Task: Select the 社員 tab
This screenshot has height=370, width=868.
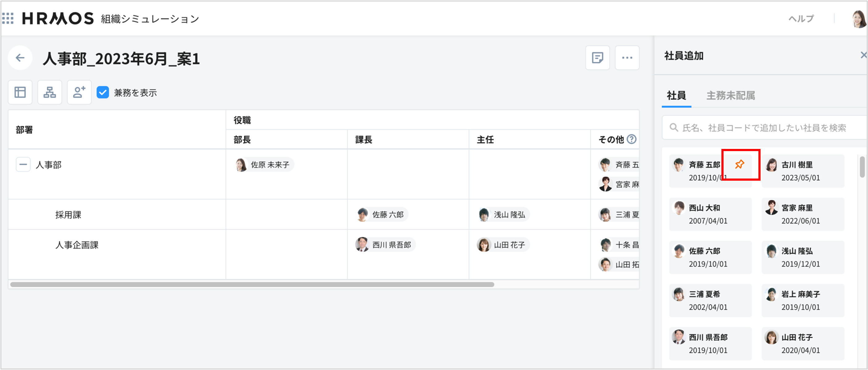Action: pos(676,96)
